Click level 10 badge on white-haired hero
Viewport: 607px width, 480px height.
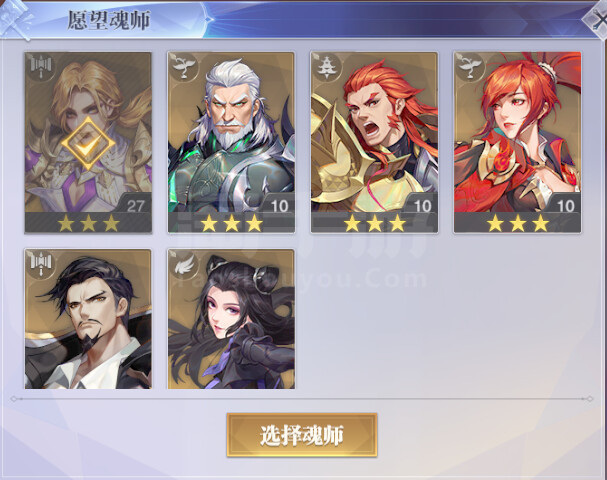tap(279, 205)
